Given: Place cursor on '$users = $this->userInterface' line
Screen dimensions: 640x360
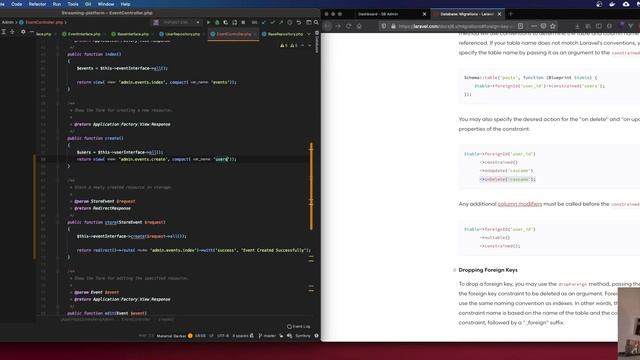Looking at the screenshot, I should 120,152.
